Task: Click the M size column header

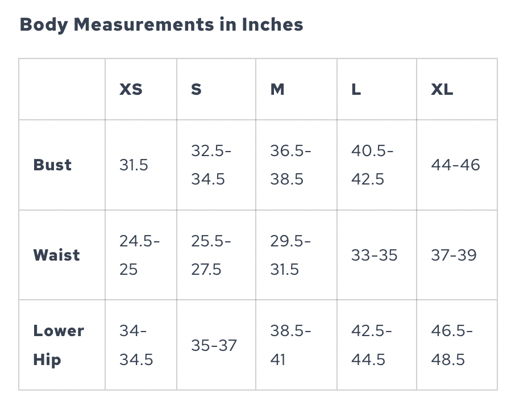Action: (x=277, y=89)
